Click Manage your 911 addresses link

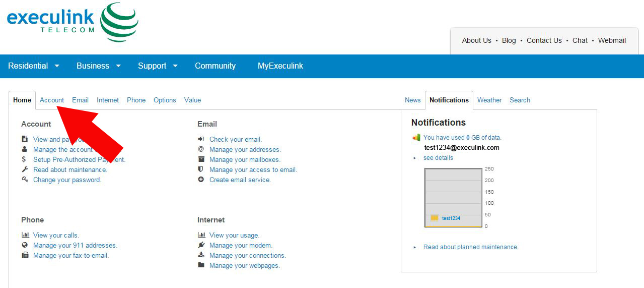(x=75, y=245)
